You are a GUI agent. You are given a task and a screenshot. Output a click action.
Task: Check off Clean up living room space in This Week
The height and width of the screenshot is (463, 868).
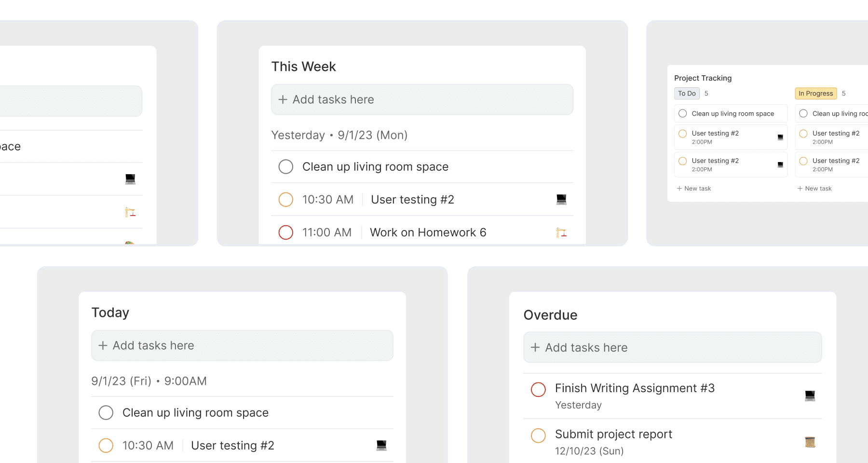click(286, 167)
